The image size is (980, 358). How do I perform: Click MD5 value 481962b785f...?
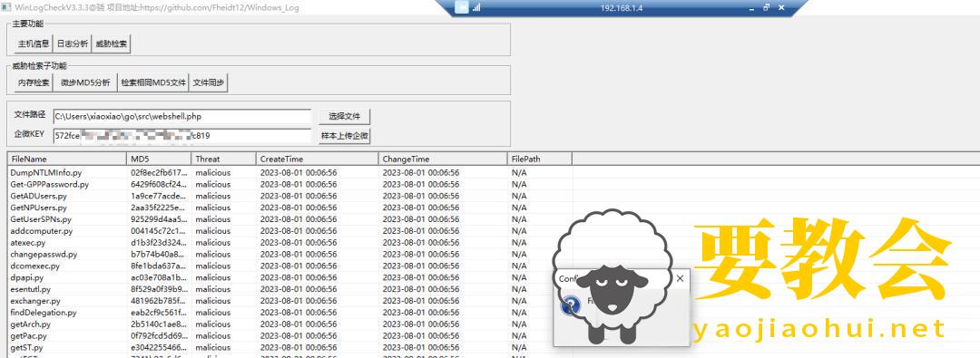coord(159,301)
